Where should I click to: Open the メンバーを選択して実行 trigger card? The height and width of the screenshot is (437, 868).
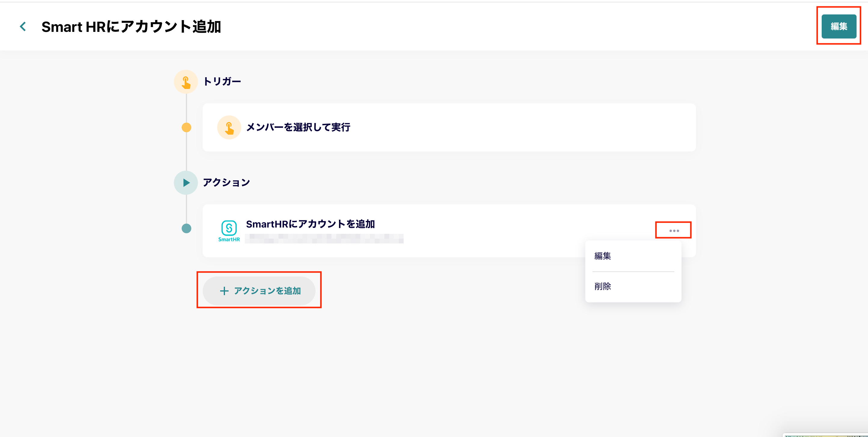tap(449, 127)
